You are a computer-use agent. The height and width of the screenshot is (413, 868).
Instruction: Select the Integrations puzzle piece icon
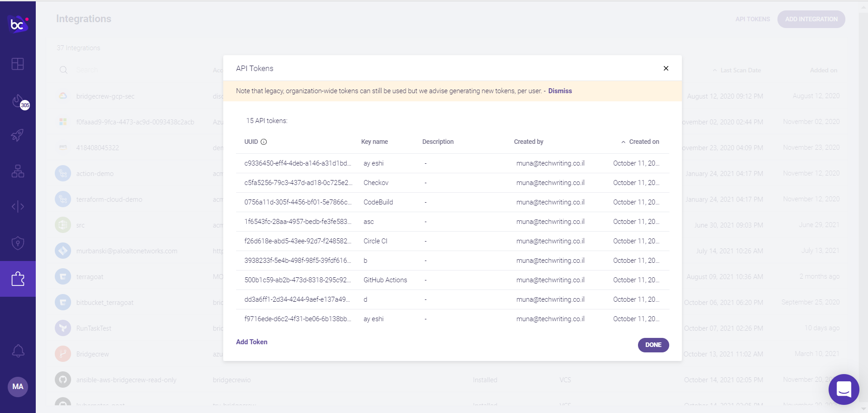coord(18,279)
